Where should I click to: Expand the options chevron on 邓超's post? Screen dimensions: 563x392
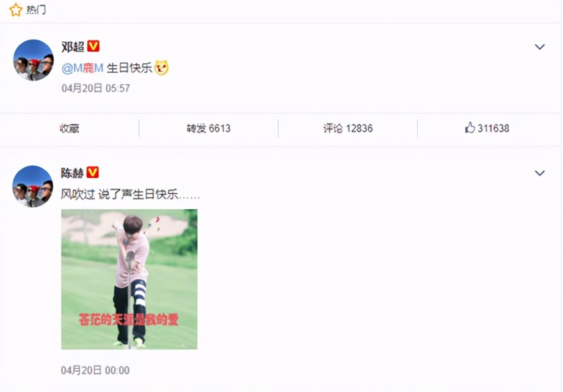click(540, 47)
